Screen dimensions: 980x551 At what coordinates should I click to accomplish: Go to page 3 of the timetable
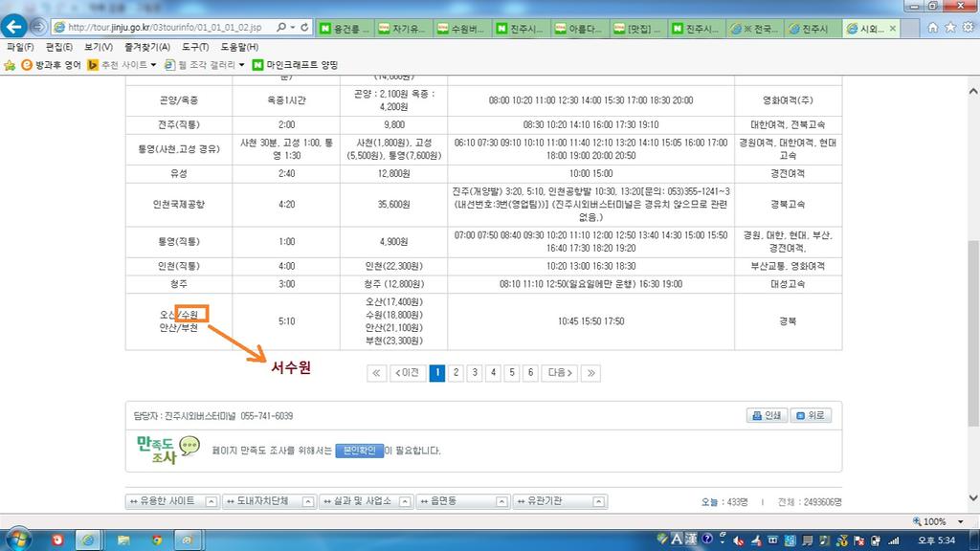coord(475,373)
